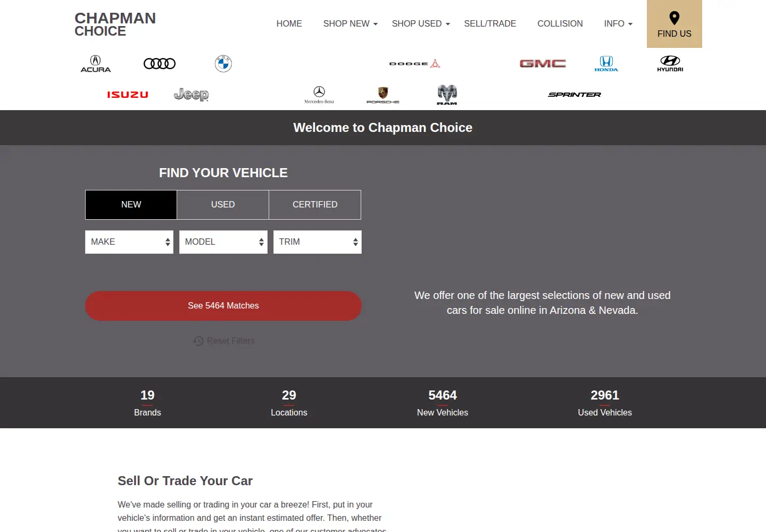Switch to the CERTIFIED tab

[x=315, y=205]
